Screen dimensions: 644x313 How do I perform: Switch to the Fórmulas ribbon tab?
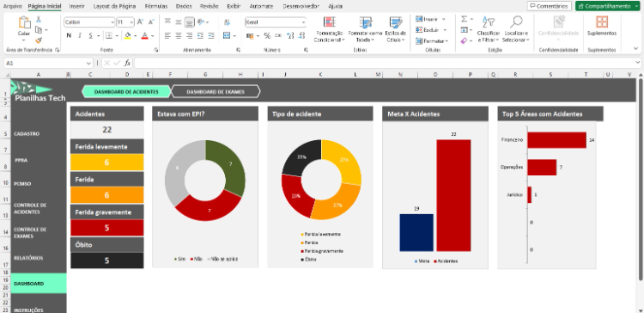(156, 6)
